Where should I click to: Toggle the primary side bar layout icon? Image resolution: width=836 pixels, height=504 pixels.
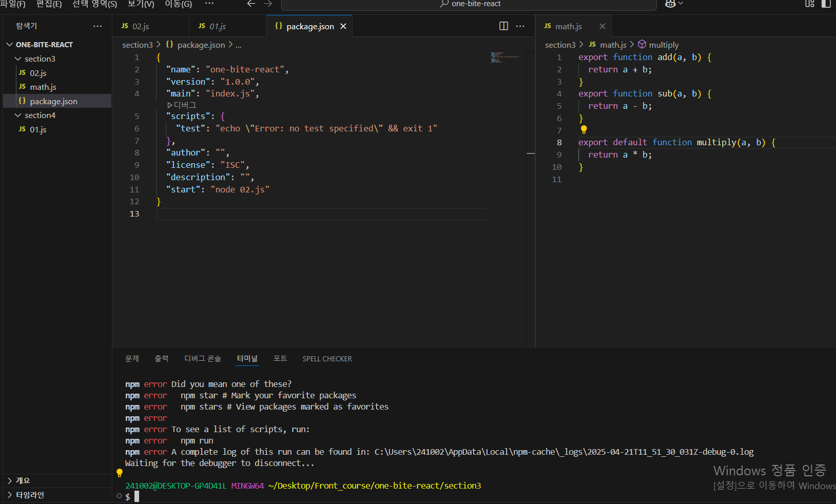[x=826, y=4]
